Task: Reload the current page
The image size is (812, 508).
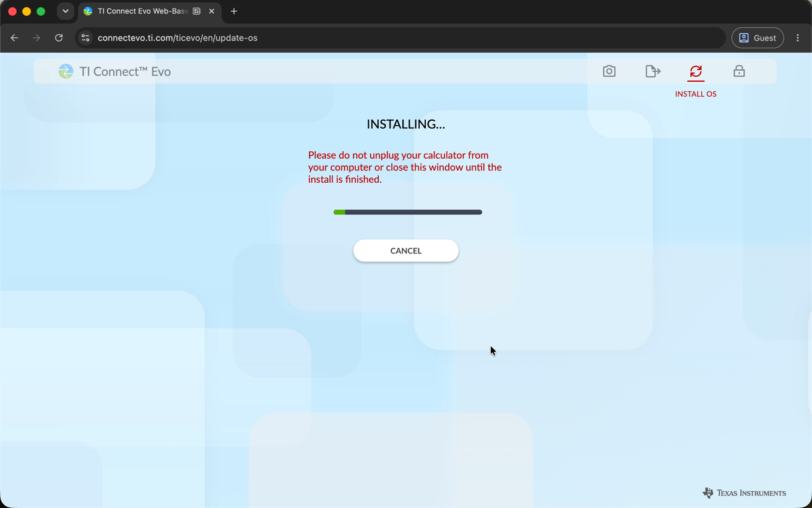Action: click(x=59, y=38)
